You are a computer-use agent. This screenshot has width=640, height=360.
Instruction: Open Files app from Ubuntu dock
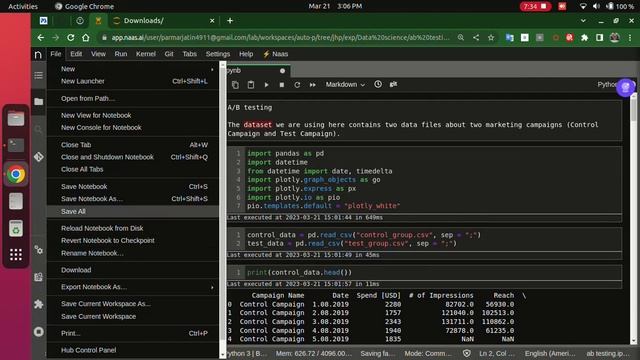pyautogui.click(x=16, y=119)
